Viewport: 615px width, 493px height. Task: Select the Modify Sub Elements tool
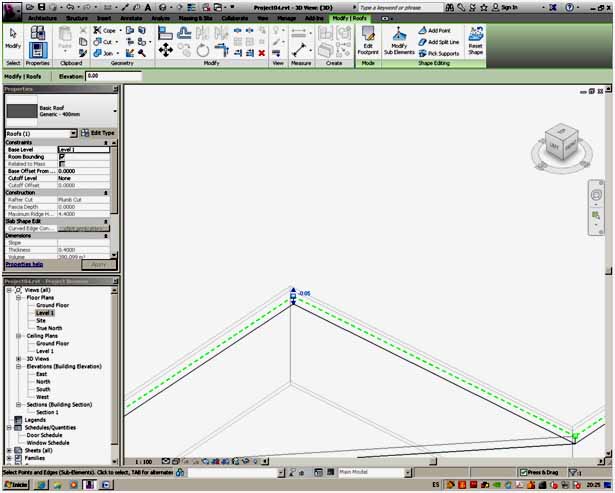[x=399, y=39]
